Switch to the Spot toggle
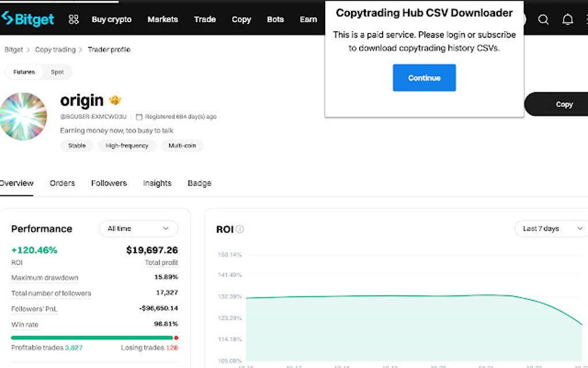Viewport: 588px width, 368px height. [x=57, y=72]
